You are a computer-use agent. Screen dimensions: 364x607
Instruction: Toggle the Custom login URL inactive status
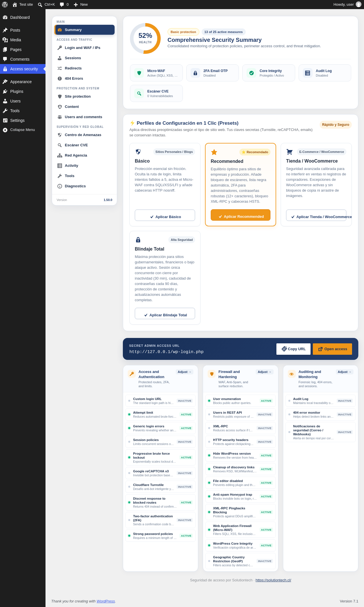[x=185, y=401]
